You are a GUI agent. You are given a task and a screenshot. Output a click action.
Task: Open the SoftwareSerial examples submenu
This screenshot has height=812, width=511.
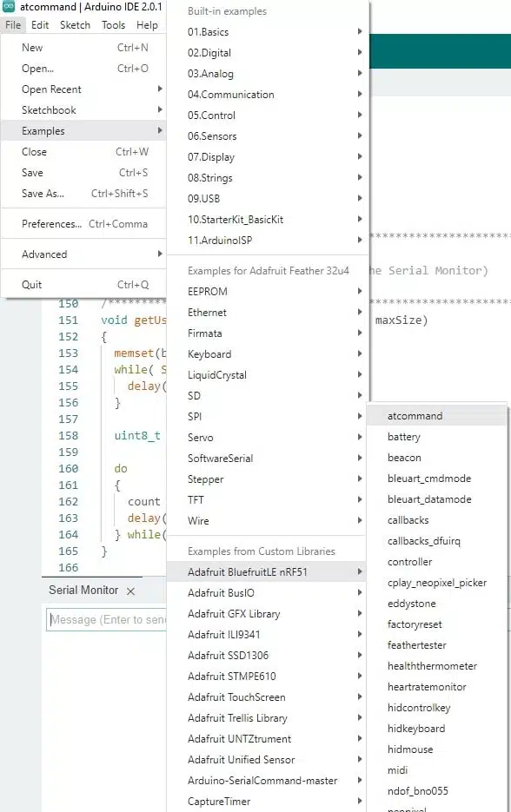(268, 459)
